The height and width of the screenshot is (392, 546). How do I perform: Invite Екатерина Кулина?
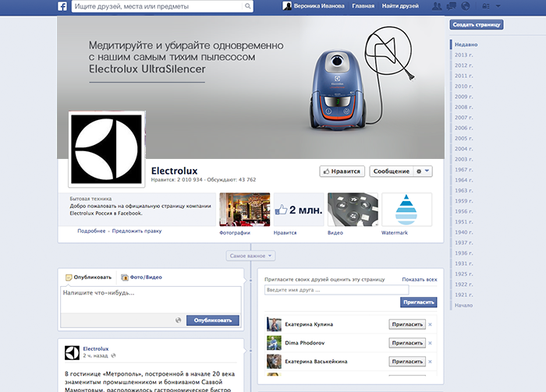click(x=407, y=324)
